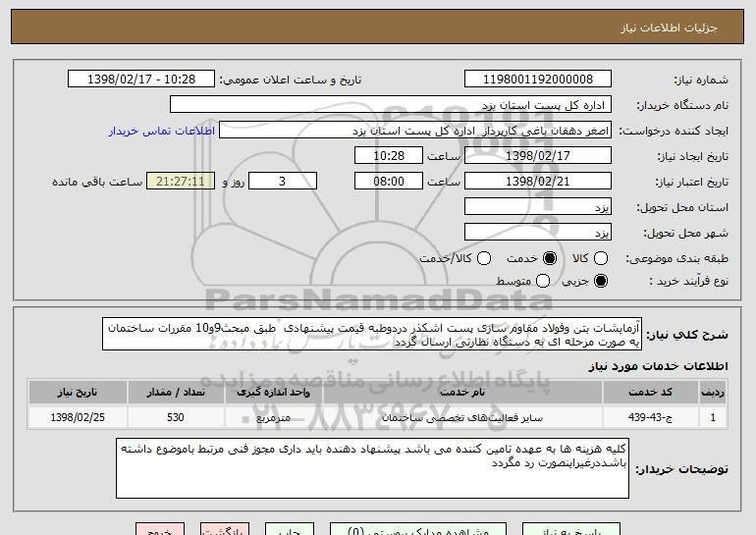The image size is (756, 535).
Task: Click need date cell 1398/02/25
Action: 78,417
